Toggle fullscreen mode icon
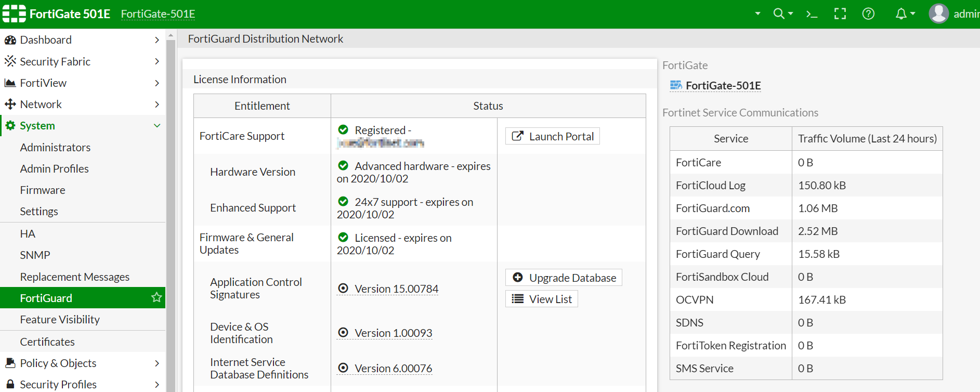The image size is (980, 392). coord(840,14)
